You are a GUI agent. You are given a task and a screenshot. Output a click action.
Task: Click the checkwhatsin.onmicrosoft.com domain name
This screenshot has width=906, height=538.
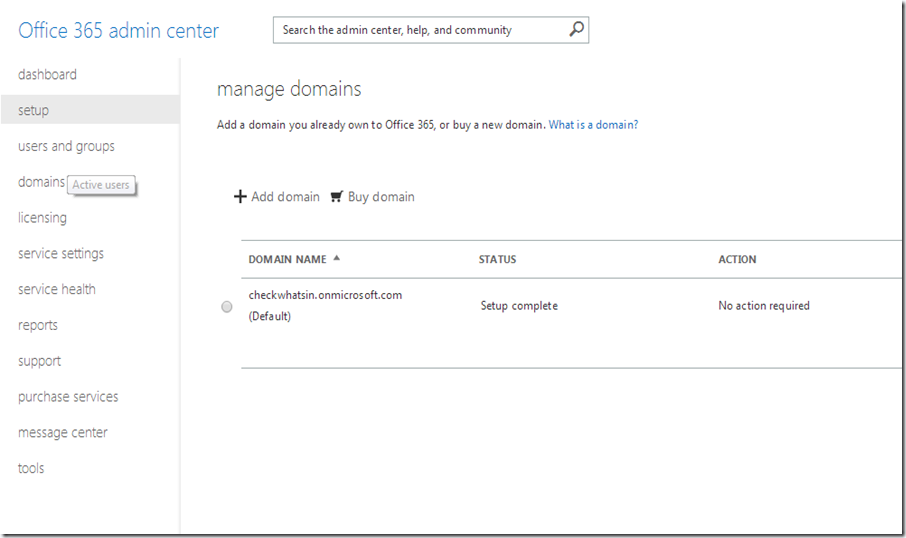click(325, 295)
